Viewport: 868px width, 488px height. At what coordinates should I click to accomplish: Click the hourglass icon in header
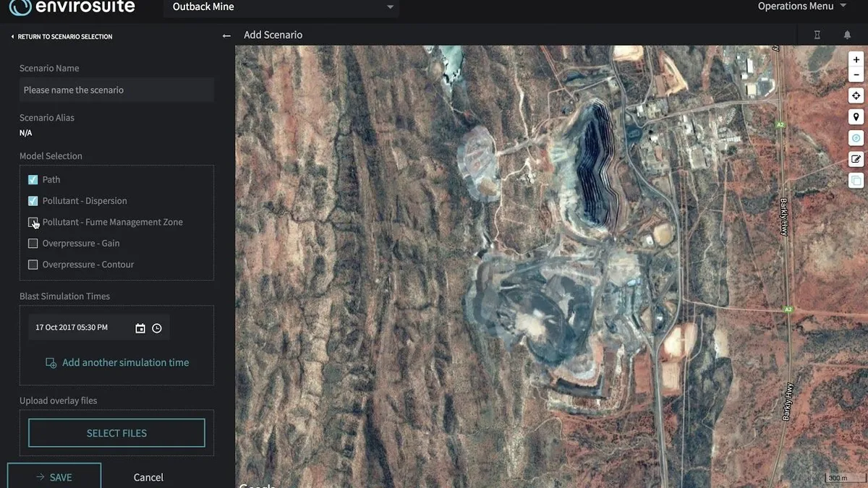tap(817, 35)
